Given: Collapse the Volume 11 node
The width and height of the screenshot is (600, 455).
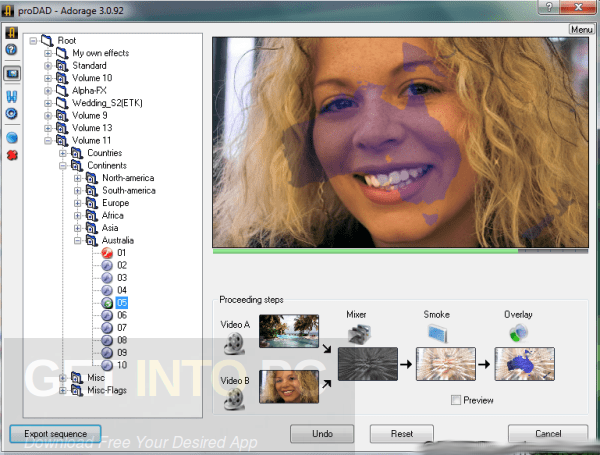Looking at the screenshot, I should (x=48, y=140).
